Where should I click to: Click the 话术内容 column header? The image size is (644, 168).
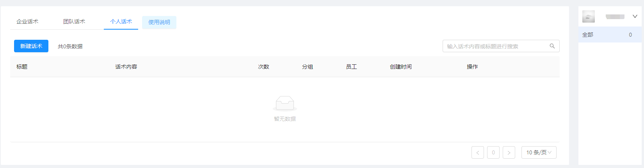tap(126, 67)
